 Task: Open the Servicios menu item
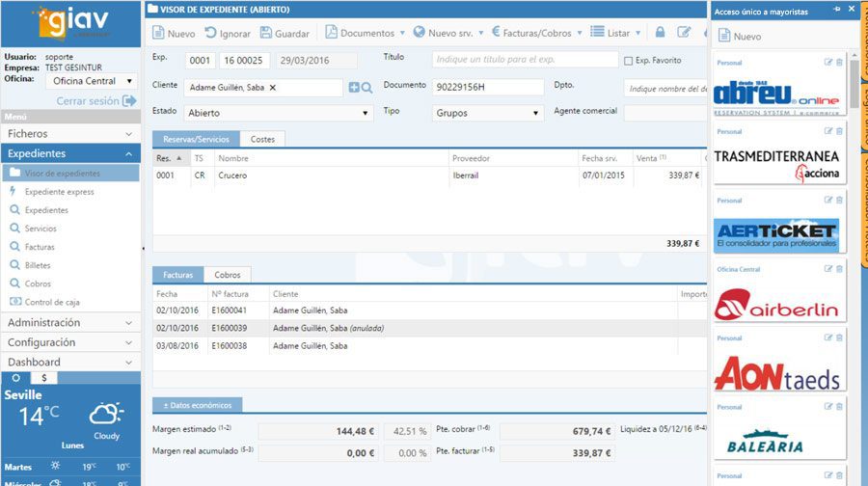click(41, 229)
